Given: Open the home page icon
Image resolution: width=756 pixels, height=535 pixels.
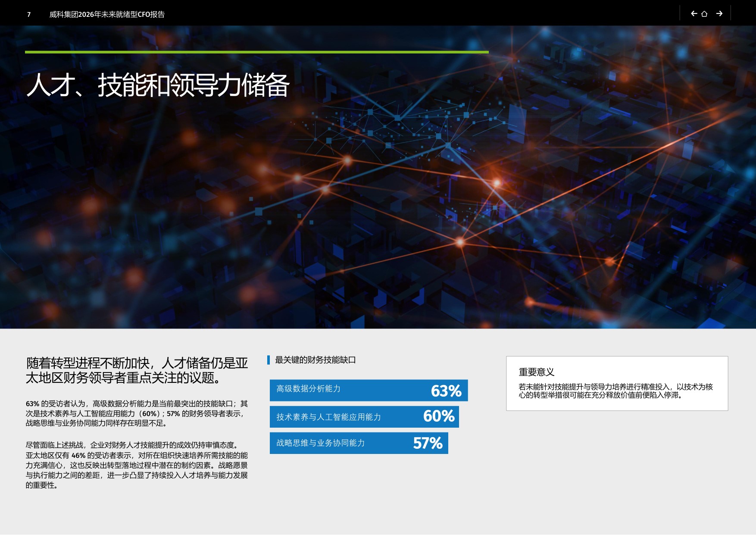Looking at the screenshot, I should click(704, 14).
